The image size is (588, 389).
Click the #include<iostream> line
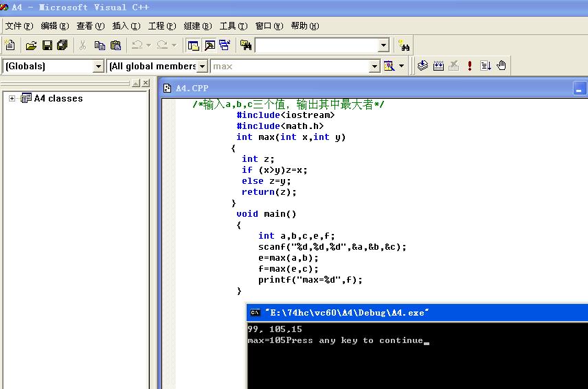coord(285,115)
